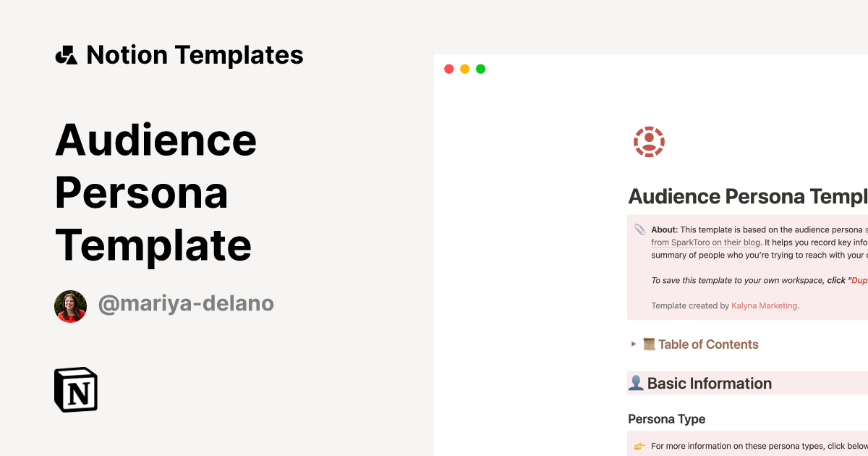This screenshot has height=456, width=868.
Task: Click the mariya-delano avatar photo
Action: click(70, 306)
